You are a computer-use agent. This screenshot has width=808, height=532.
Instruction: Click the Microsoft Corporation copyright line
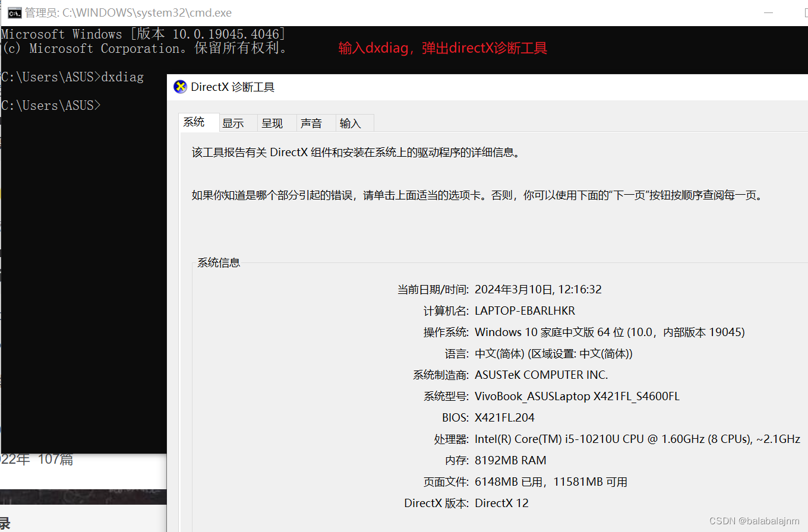pyautogui.click(x=145, y=48)
